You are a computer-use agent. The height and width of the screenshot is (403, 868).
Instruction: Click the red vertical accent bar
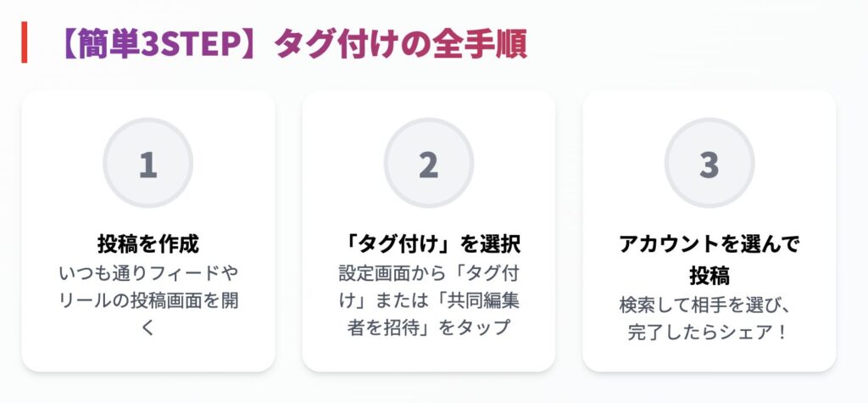(x=25, y=42)
